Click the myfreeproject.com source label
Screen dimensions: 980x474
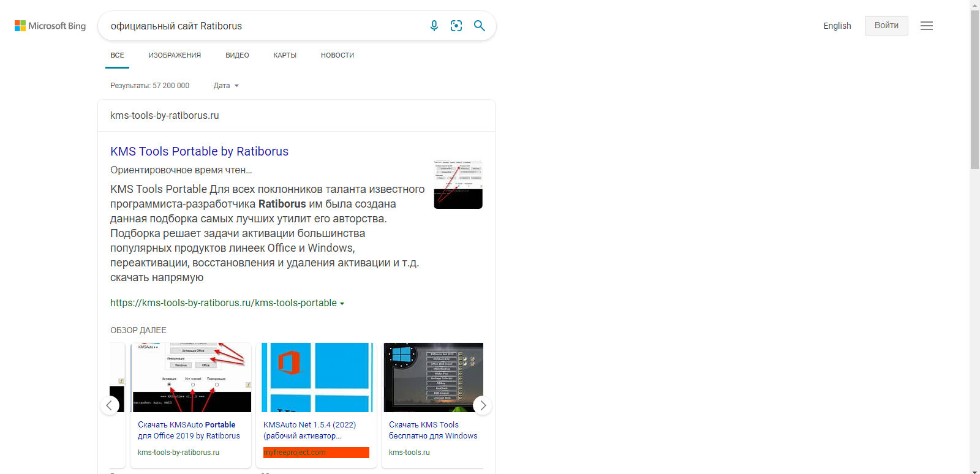tap(316, 453)
